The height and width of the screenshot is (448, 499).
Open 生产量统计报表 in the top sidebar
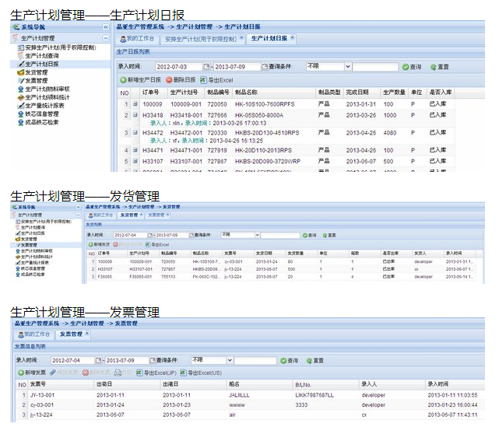41,106
